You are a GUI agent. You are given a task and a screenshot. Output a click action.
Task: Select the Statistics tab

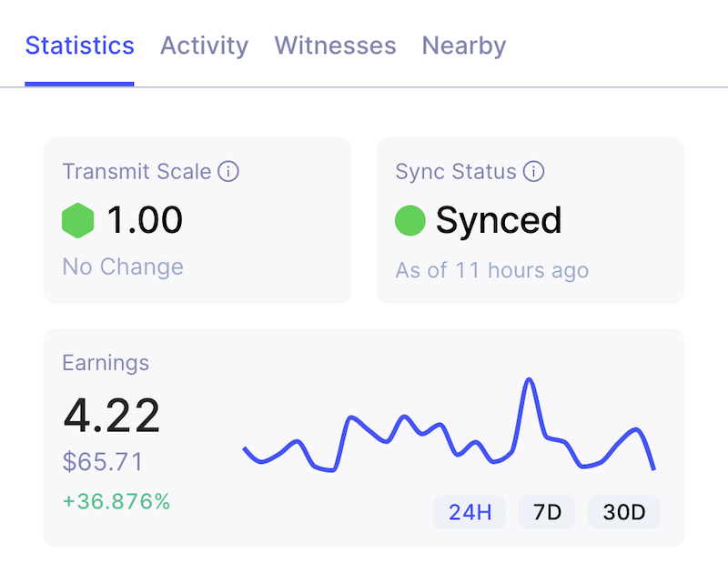click(x=80, y=45)
